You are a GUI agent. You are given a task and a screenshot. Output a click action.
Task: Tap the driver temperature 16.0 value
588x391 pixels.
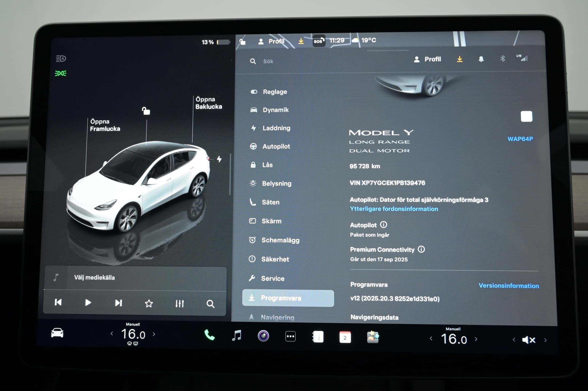[x=133, y=334]
